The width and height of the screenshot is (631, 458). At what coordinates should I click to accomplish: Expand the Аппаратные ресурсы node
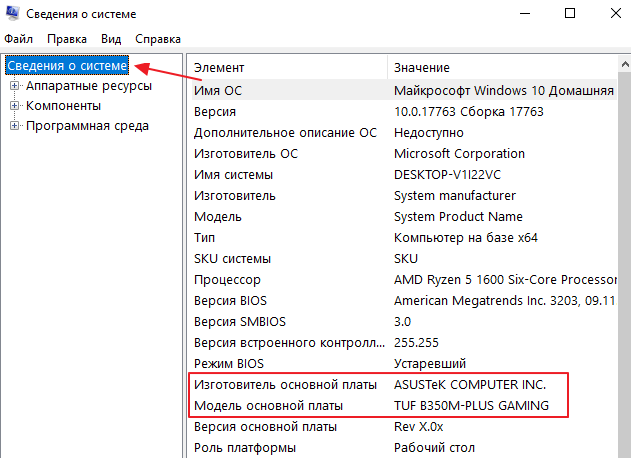click(15, 86)
